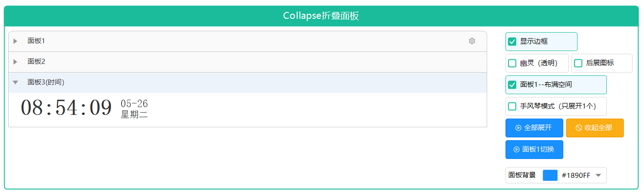The image size is (644, 193).
Task: Click the play icon inside 全部展开
Action: 518,128
